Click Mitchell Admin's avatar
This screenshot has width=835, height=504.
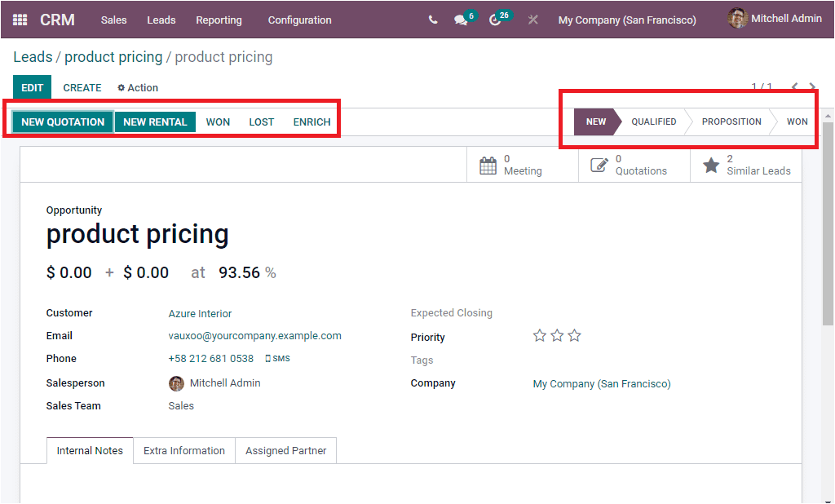738,18
